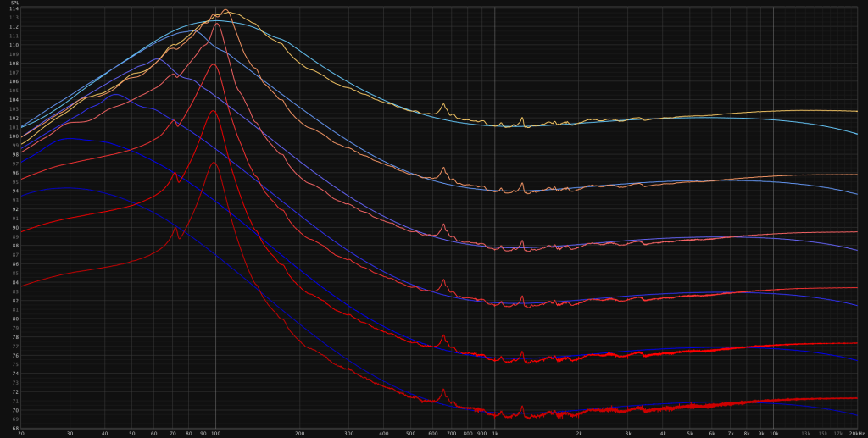Select the 1k frequency axis label
868x438 pixels.
(x=495, y=433)
